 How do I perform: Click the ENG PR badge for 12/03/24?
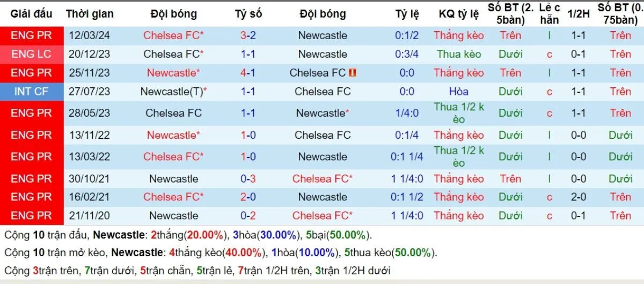point(30,36)
